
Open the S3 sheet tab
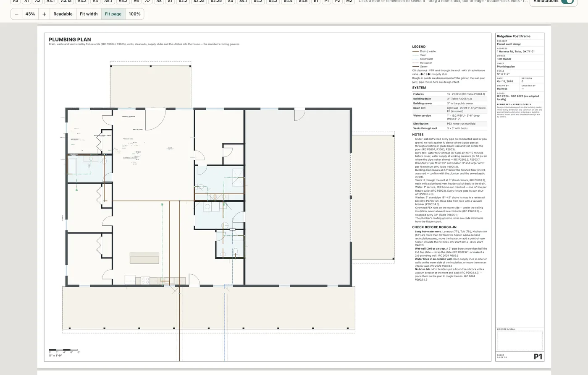[230, 1]
